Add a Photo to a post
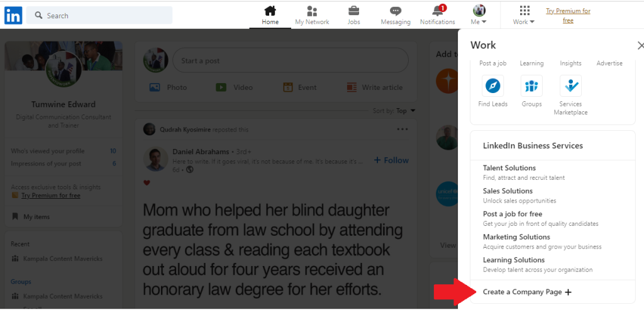This screenshot has height=322, width=644. click(169, 87)
